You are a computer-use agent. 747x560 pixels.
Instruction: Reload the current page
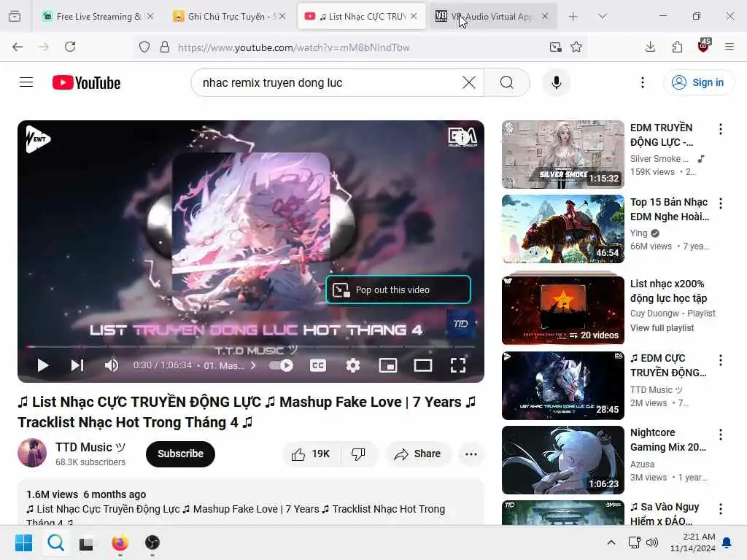pos(70,47)
